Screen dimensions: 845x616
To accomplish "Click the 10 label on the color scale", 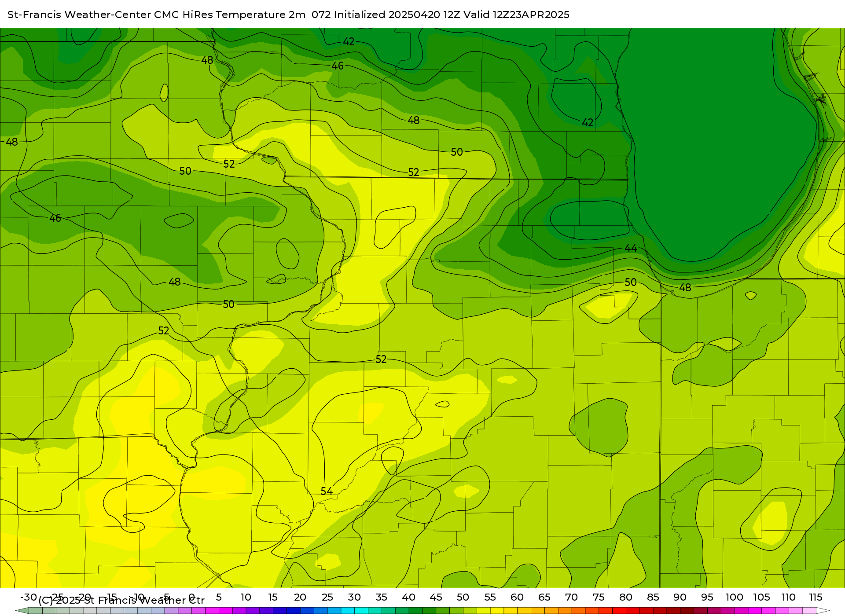I will [x=246, y=597].
